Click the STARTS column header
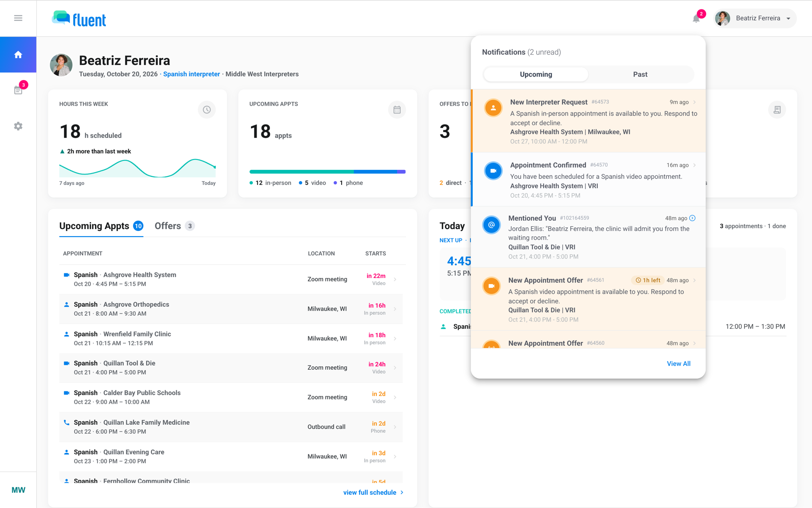Image resolution: width=812 pixels, height=508 pixels. pyautogui.click(x=375, y=254)
